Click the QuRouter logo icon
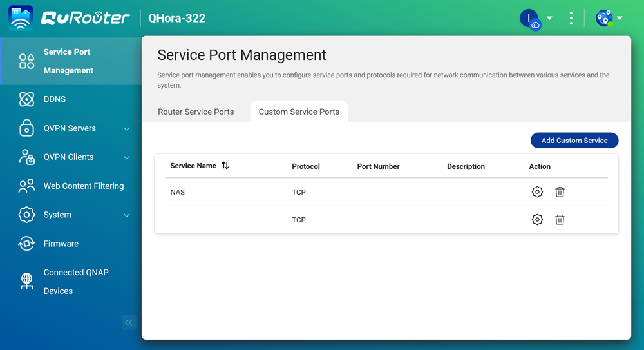Viewport: 644px width, 350px height. [x=21, y=18]
